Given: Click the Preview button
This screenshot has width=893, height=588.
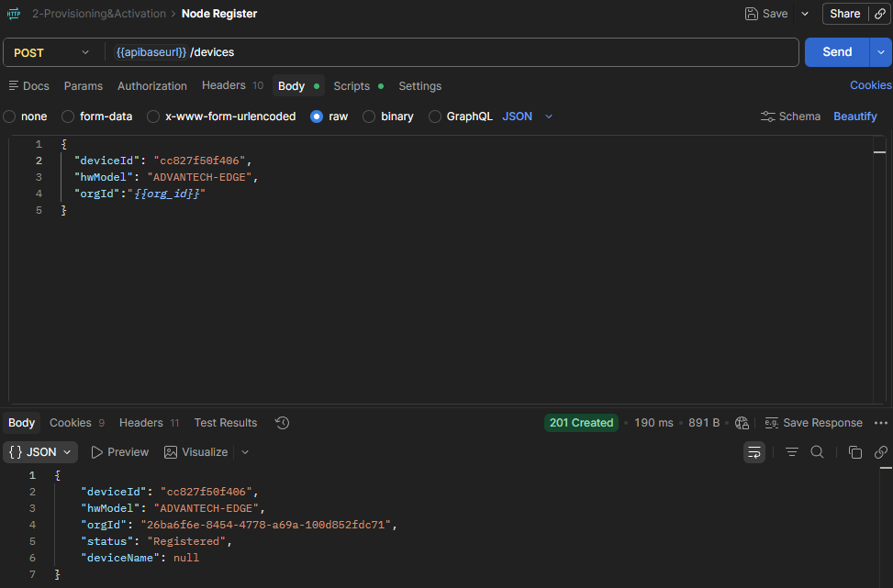Looking at the screenshot, I should coord(119,452).
